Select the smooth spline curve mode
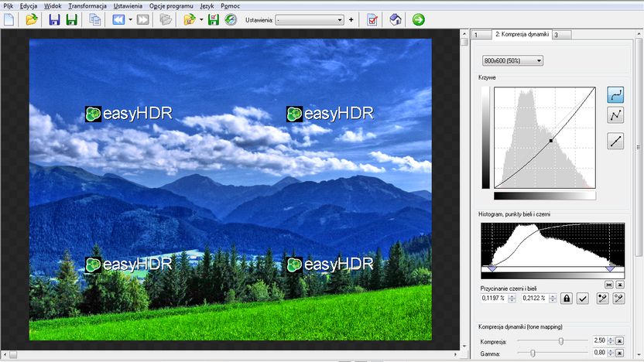 615,95
